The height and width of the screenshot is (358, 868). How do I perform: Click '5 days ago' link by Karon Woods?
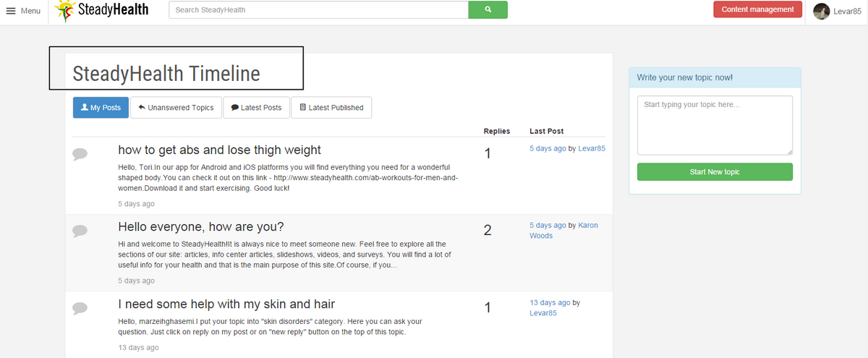point(548,225)
